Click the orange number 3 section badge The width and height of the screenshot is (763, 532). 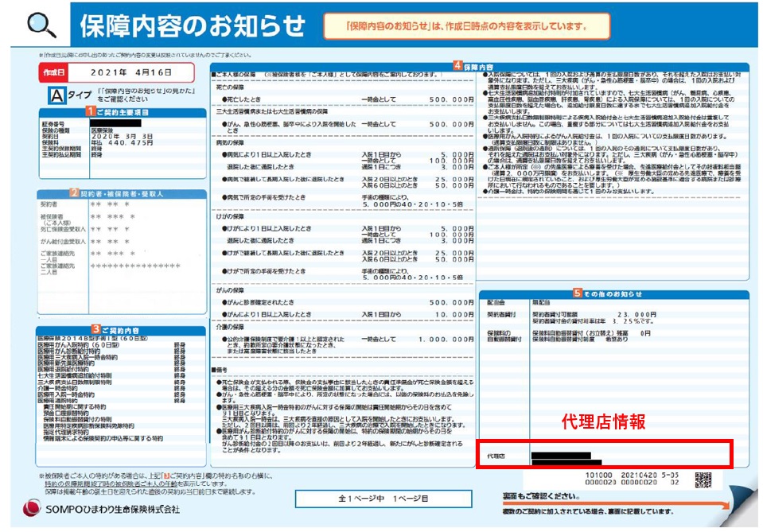95,330
